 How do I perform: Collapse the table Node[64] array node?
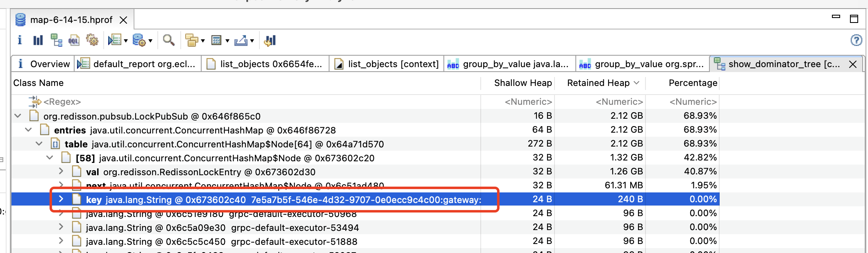[x=39, y=144]
